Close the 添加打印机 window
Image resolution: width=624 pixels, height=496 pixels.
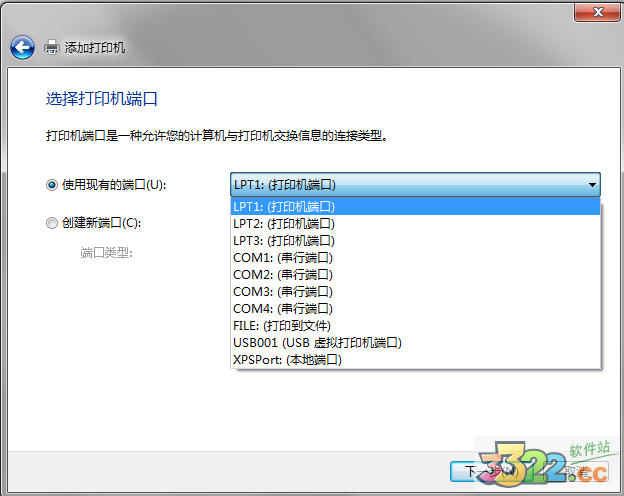tap(597, 12)
